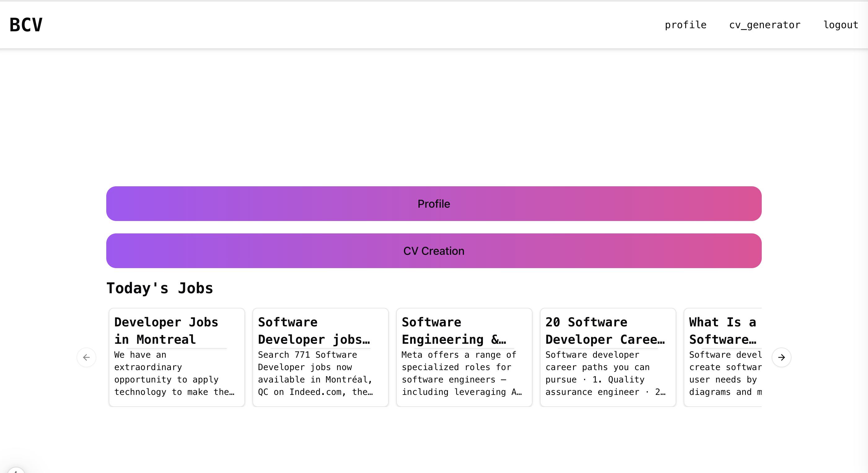The image size is (868, 473).
Task: Click the partially visible round floating button
Action: click(15, 471)
